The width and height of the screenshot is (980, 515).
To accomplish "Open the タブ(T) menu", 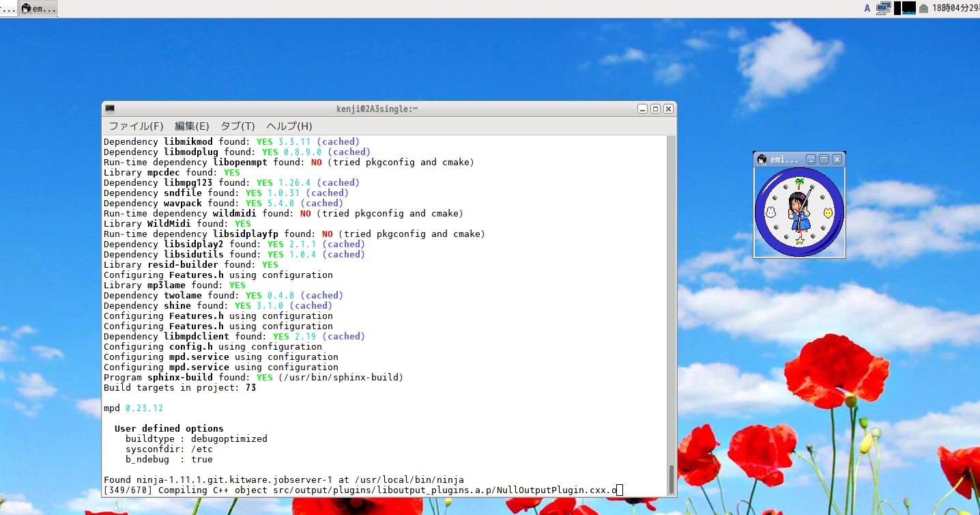I will click(x=236, y=126).
